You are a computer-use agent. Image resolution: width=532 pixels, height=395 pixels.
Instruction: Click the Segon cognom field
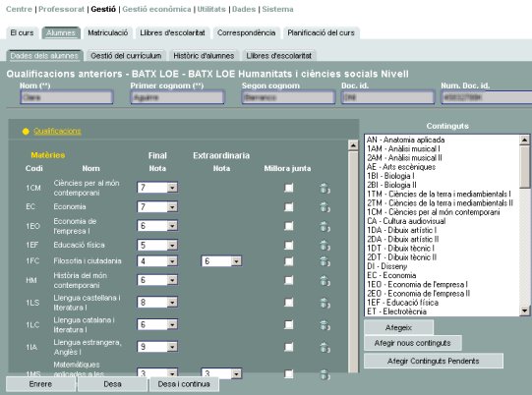(x=288, y=97)
